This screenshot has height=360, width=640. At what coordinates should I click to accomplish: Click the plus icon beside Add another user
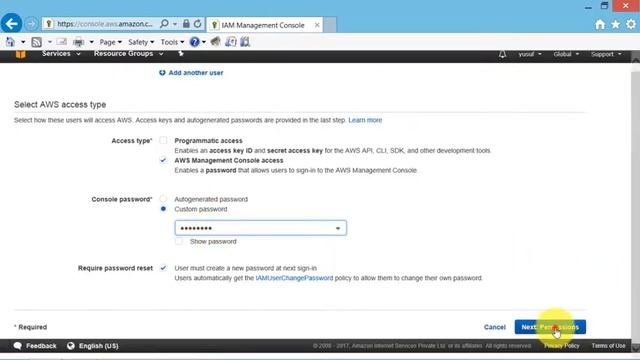coord(162,73)
